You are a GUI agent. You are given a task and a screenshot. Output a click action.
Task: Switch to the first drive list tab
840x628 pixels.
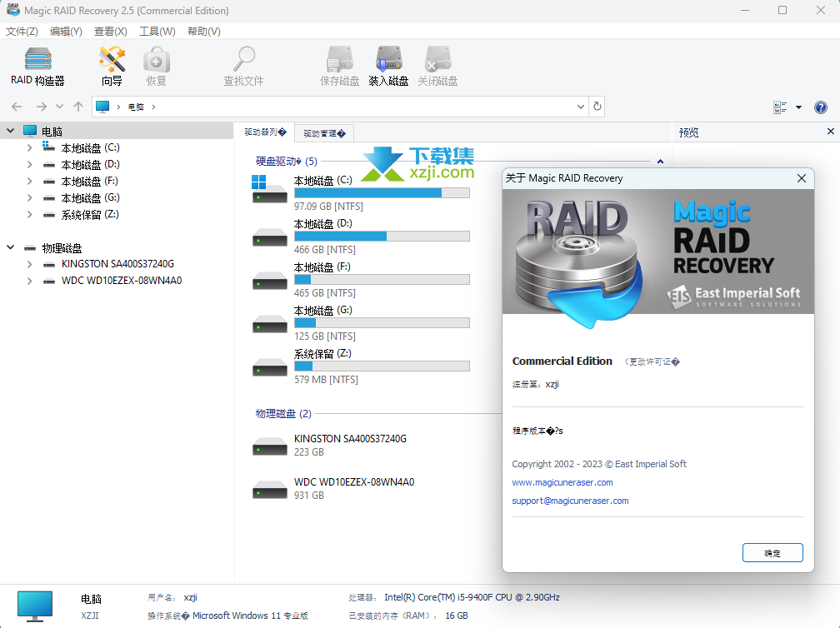point(265,132)
